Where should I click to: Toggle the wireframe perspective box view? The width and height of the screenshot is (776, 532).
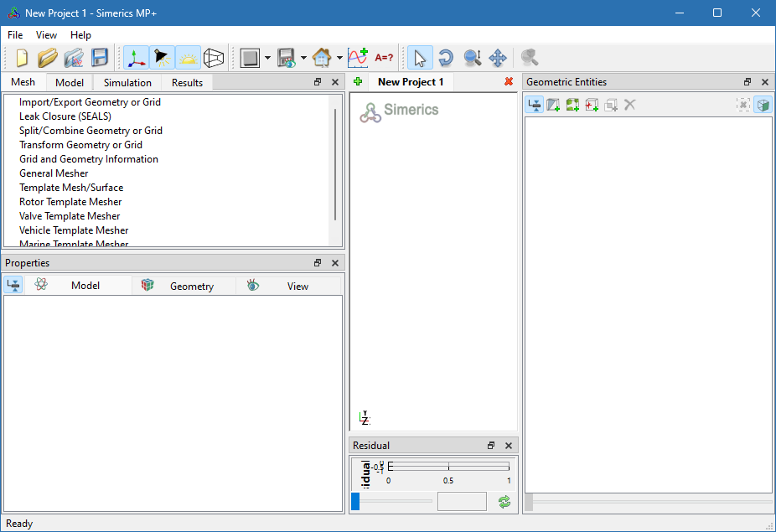(x=214, y=58)
